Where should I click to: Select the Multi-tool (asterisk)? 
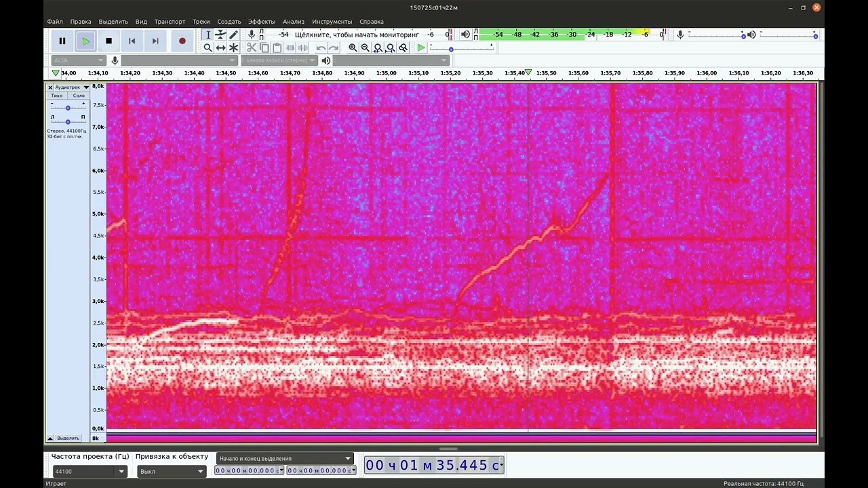point(234,47)
